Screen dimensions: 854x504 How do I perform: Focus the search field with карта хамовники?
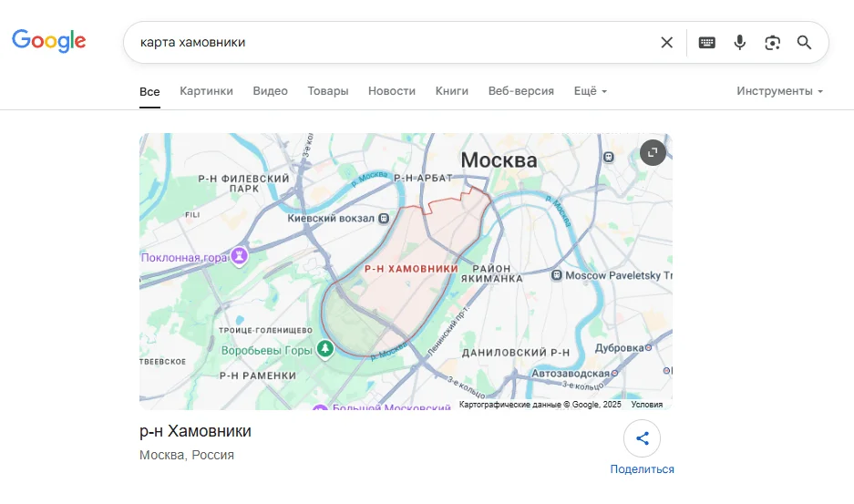(392, 43)
